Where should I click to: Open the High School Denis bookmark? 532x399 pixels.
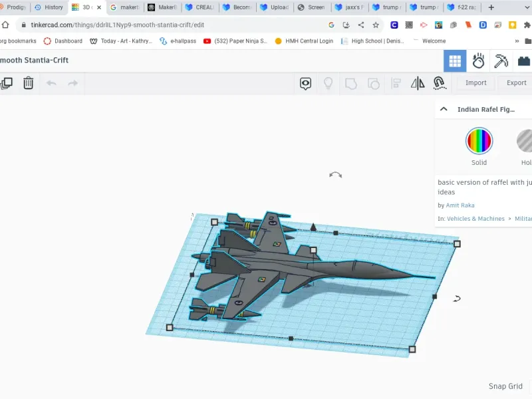point(372,41)
